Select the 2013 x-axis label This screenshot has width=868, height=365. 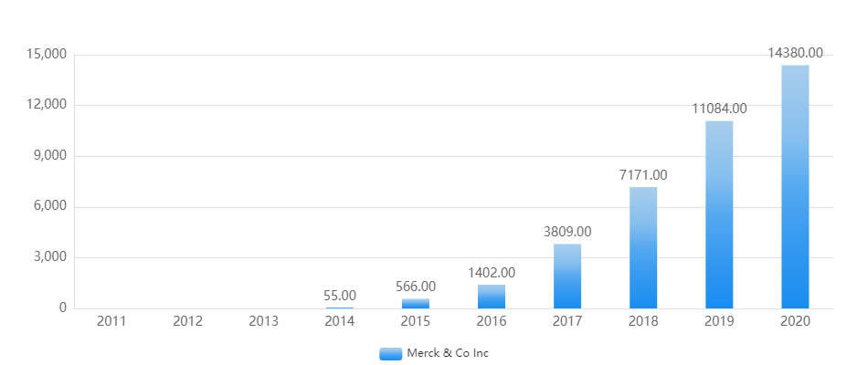(x=264, y=321)
